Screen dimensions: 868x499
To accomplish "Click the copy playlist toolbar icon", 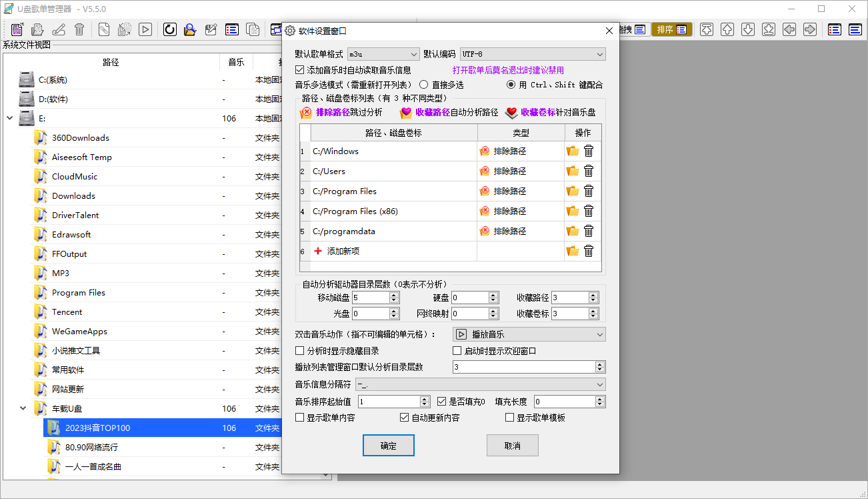I will [x=253, y=29].
